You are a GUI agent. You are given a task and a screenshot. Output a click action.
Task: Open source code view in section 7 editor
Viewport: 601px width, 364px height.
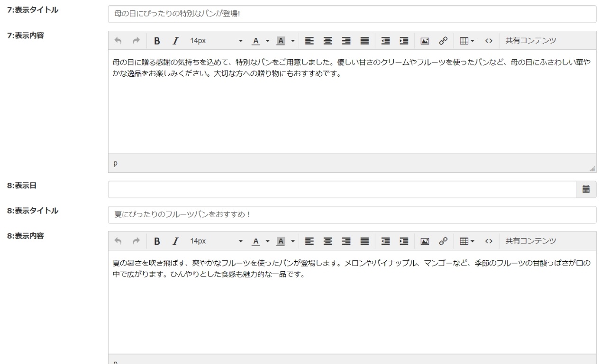488,41
